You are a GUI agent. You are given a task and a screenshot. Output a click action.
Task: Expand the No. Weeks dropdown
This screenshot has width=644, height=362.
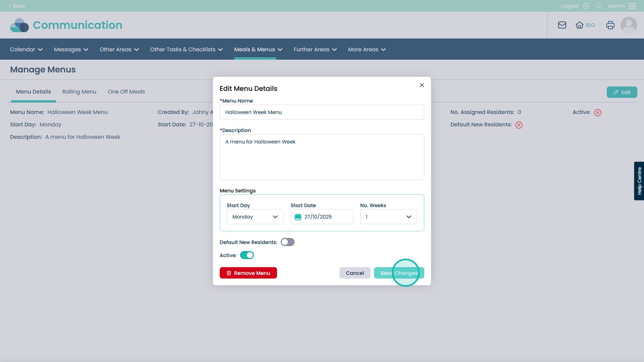pos(388,217)
